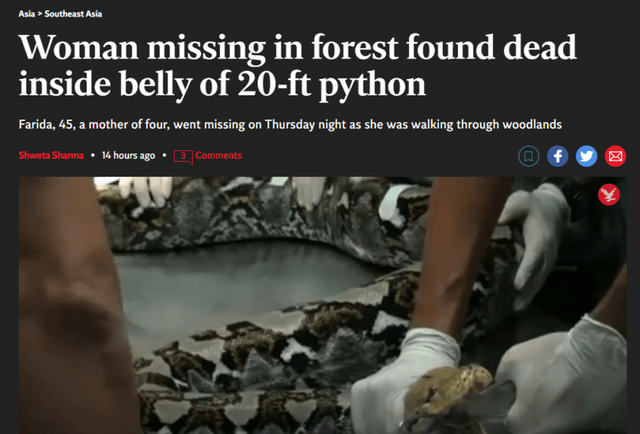Screen dimensions: 640x434
Task: Click the red Independent eagle logo on photo
Action: tap(609, 195)
